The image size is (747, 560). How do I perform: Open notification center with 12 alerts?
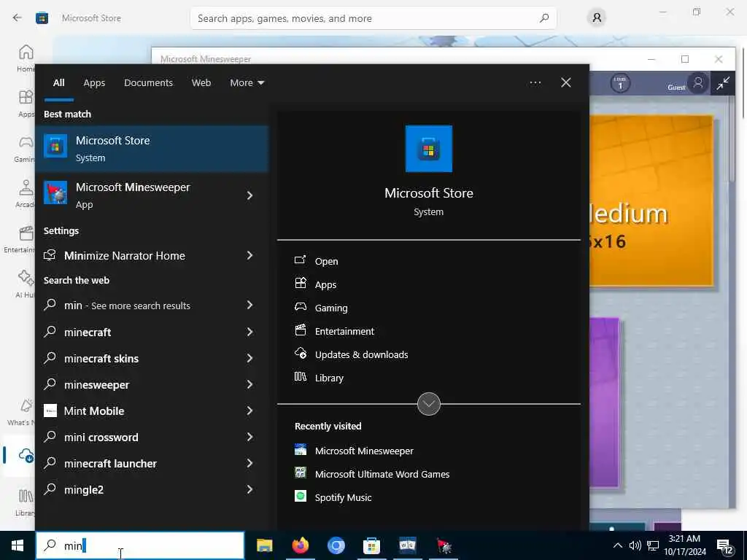(x=724, y=547)
